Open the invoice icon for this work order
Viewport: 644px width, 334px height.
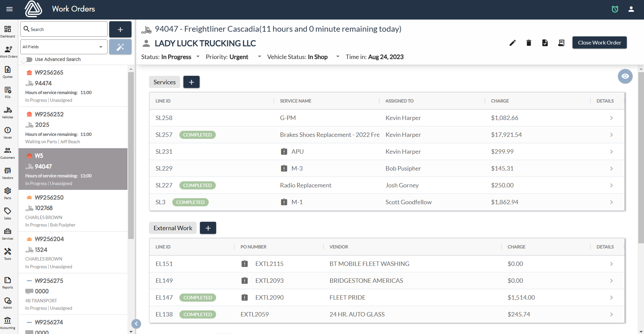point(561,43)
